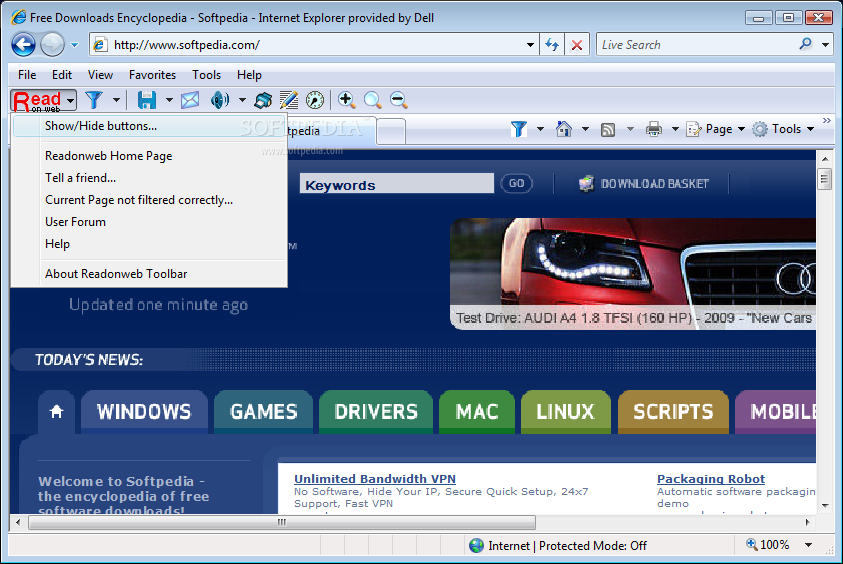Image resolution: width=843 pixels, height=564 pixels.
Task: Click the funnel icon in command bar
Action: [x=519, y=129]
